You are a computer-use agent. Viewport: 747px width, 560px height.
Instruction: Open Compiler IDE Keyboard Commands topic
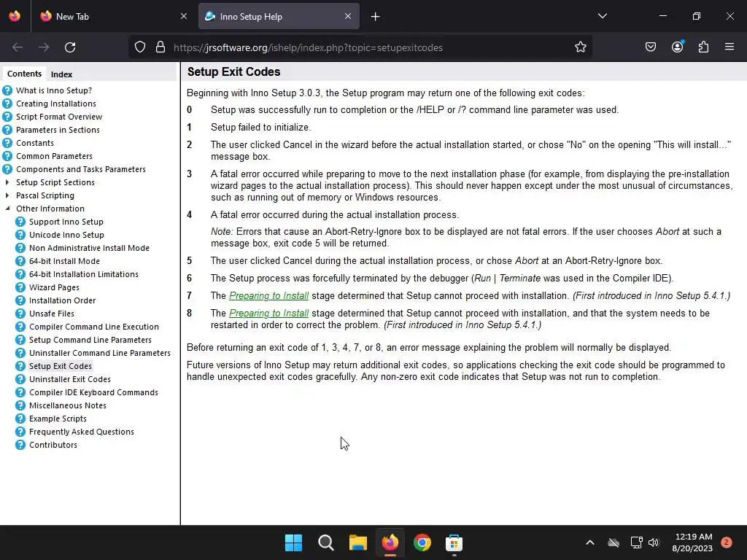coord(93,392)
